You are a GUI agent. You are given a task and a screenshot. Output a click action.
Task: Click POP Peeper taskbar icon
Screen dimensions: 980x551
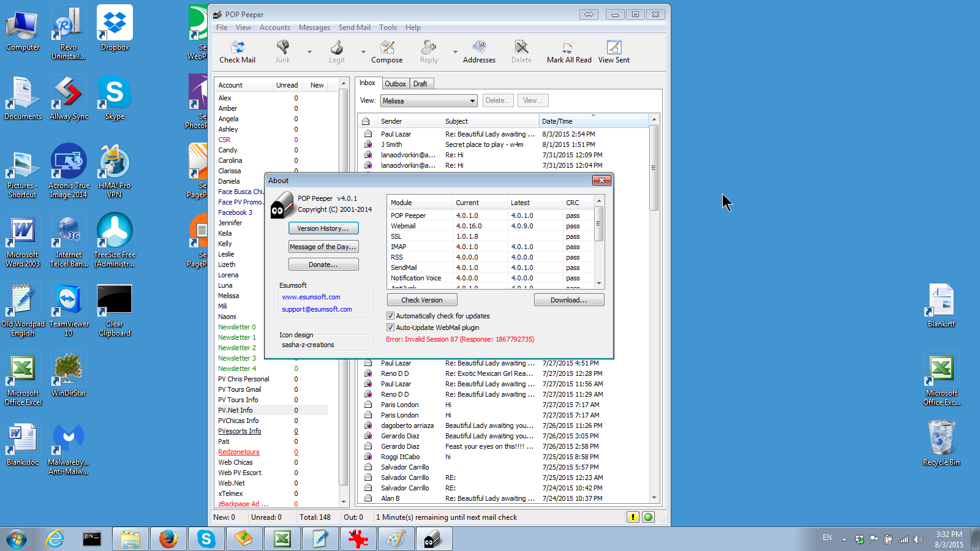pyautogui.click(x=434, y=539)
